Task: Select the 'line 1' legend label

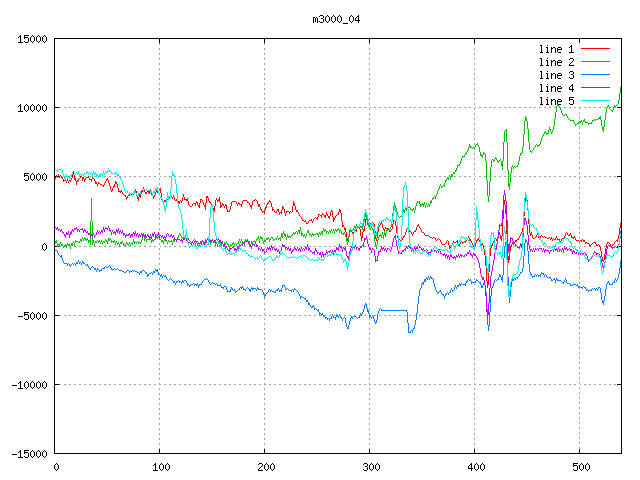Action: pos(556,49)
